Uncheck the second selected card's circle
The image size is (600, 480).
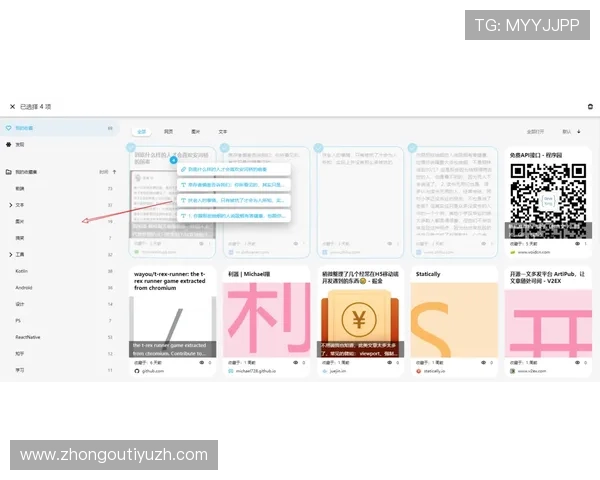click(x=225, y=148)
